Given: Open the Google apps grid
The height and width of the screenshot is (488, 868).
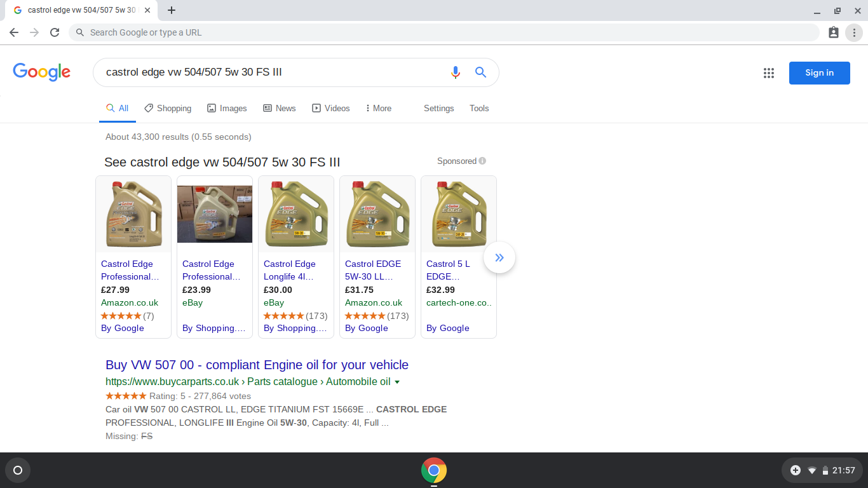Looking at the screenshot, I should pyautogui.click(x=769, y=73).
